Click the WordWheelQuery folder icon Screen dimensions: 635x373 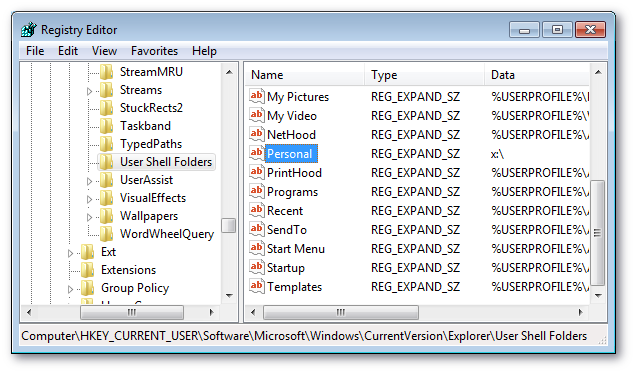(x=107, y=234)
